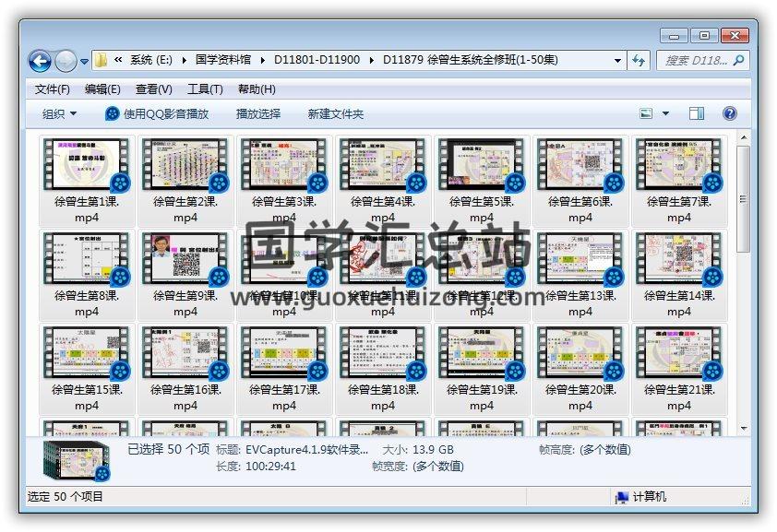Click 国学资料馆 in the address breadcrumb
This screenshot has height=532, width=777.
point(222,61)
